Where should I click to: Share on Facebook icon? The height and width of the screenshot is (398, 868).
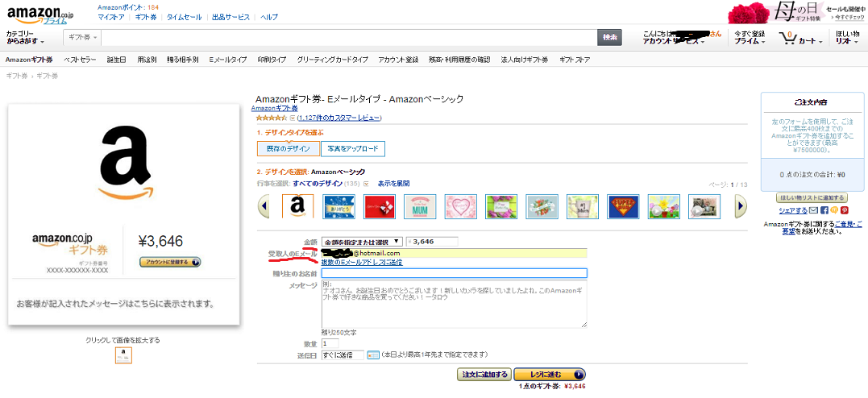pyautogui.click(x=824, y=210)
